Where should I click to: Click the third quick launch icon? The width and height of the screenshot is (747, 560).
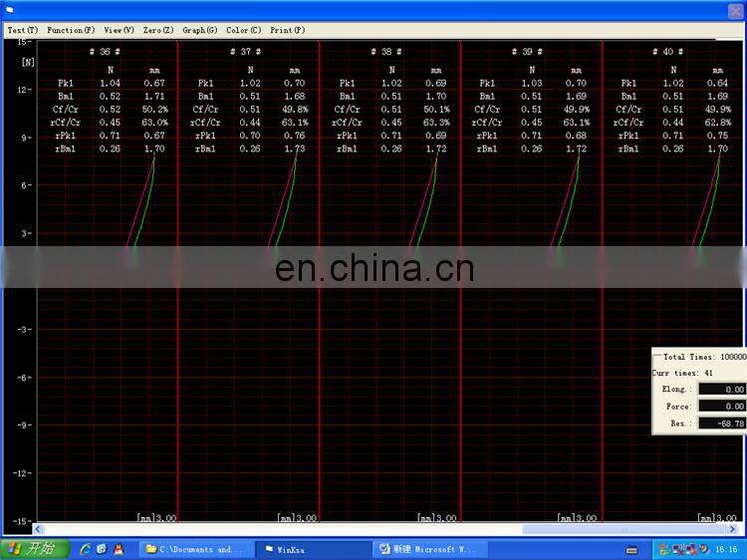coord(119,549)
